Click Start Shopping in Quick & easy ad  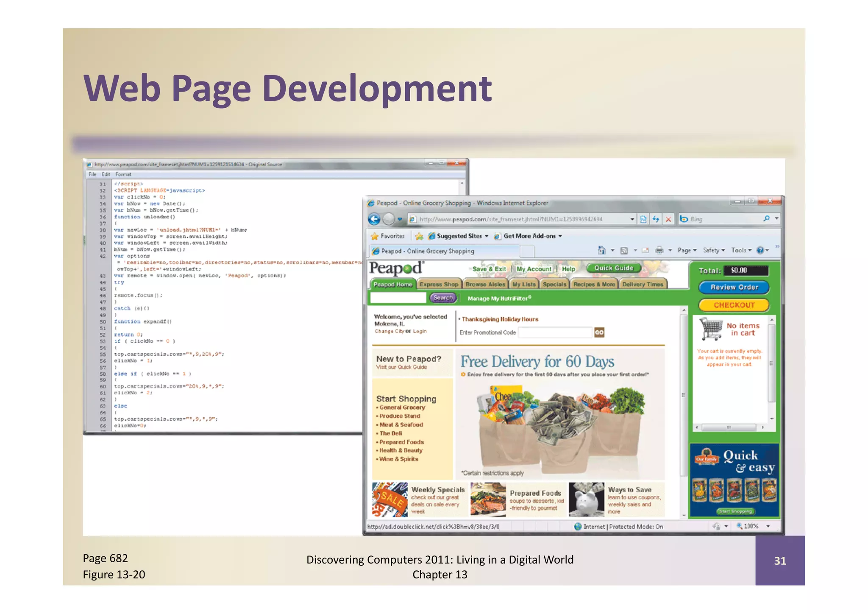[x=736, y=511]
